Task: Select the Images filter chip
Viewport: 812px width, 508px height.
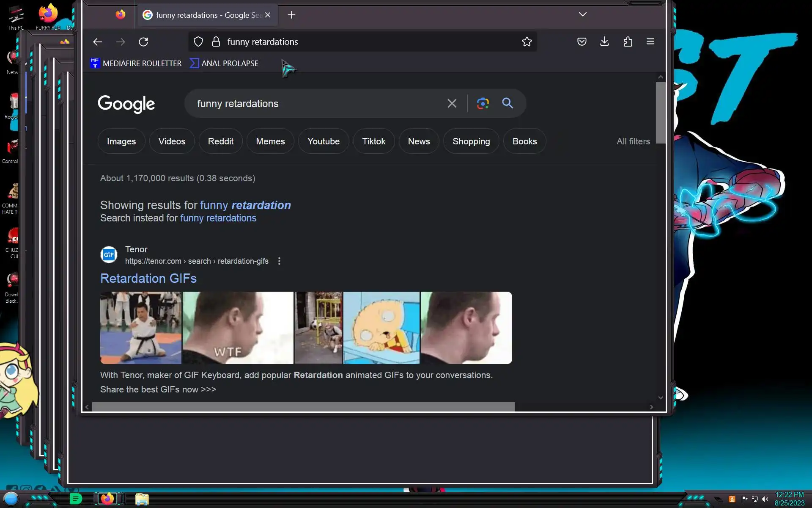Action: (121, 141)
